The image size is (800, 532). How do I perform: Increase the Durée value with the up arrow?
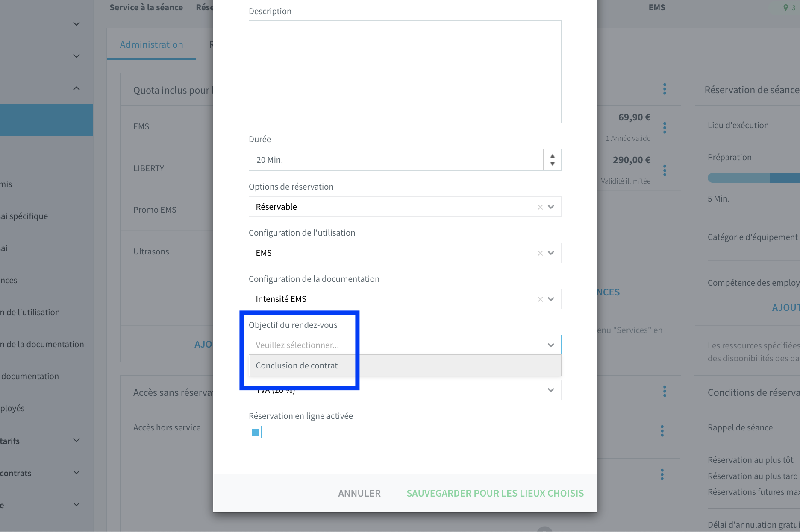[x=553, y=156]
